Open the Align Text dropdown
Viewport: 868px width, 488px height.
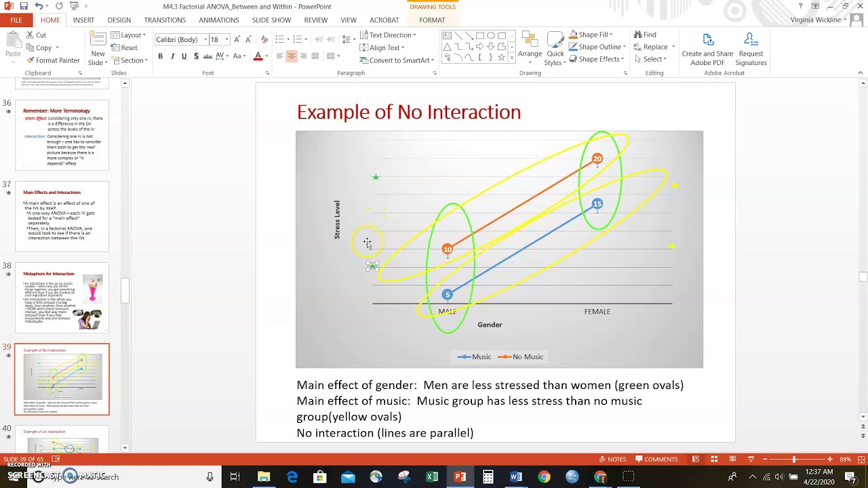[x=382, y=47]
